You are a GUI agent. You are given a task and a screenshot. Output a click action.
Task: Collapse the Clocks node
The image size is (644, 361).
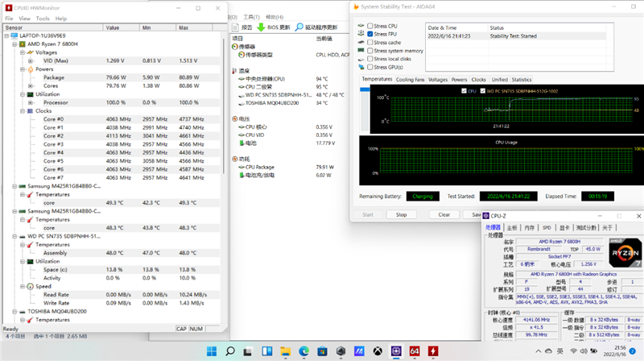click(x=23, y=111)
